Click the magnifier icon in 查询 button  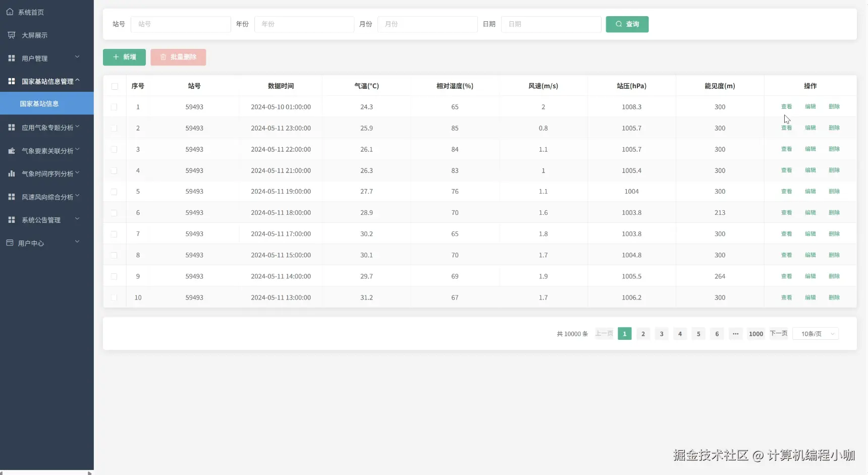pyautogui.click(x=619, y=24)
